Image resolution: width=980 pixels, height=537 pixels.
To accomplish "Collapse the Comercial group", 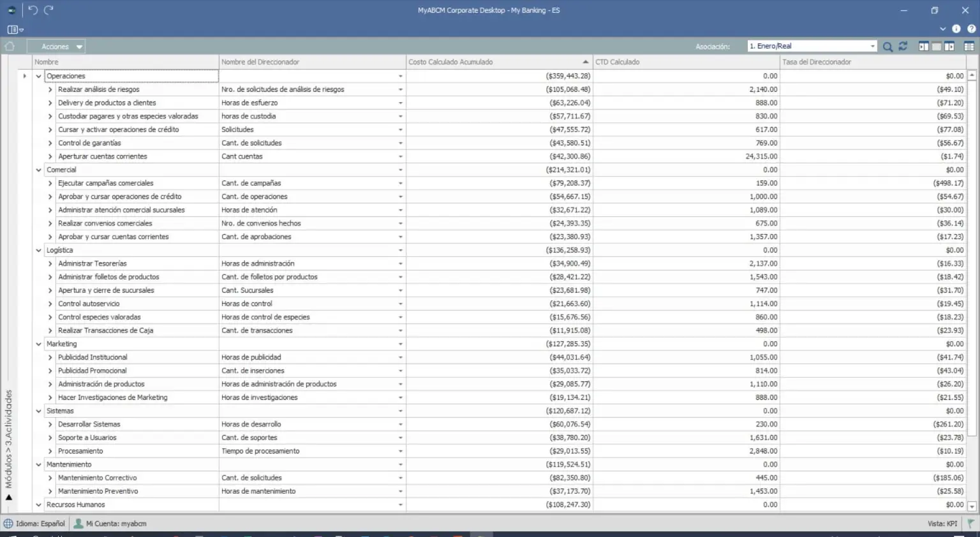I will click(38, 170).
